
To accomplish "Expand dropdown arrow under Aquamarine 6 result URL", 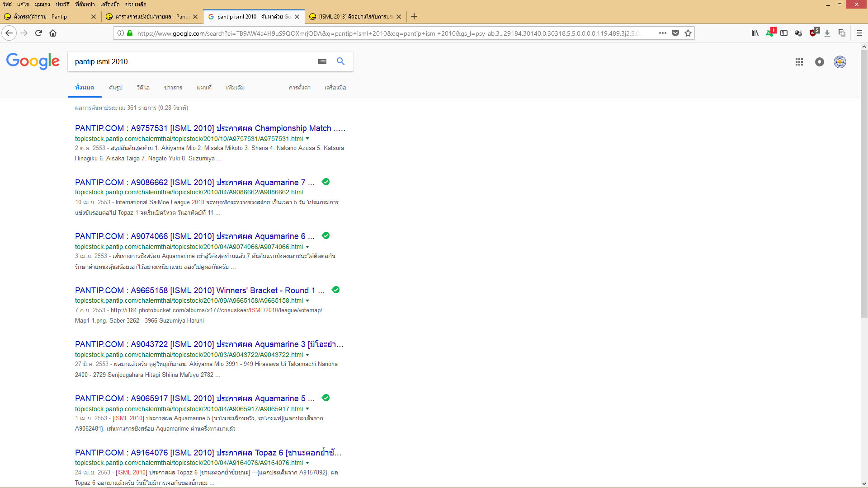I will [307, 247].
